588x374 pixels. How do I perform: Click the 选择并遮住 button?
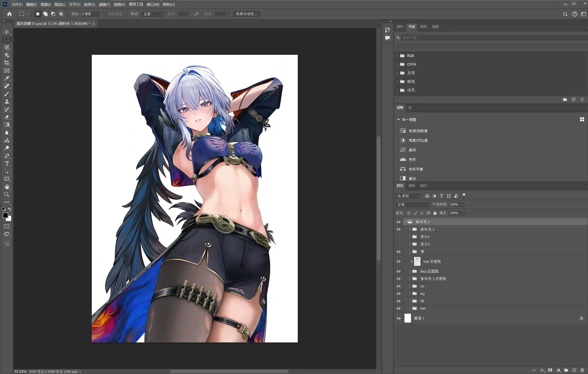[246, 14]
